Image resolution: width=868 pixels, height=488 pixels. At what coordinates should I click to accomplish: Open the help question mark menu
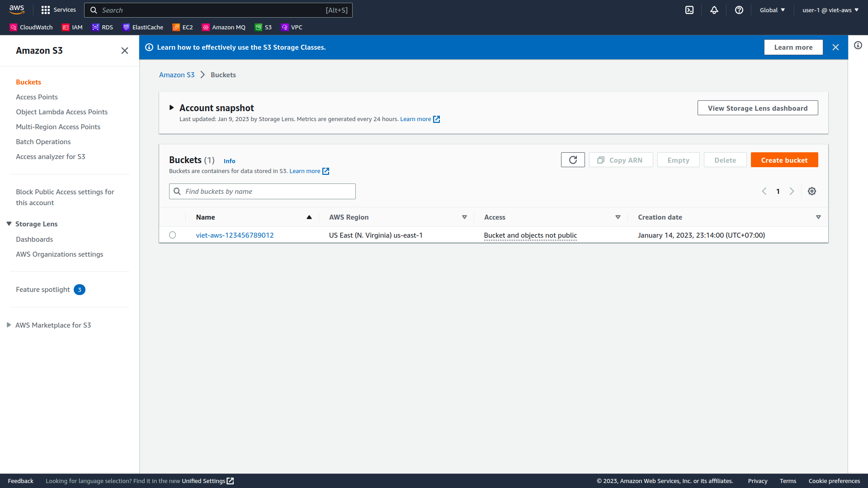pos(739,10)
